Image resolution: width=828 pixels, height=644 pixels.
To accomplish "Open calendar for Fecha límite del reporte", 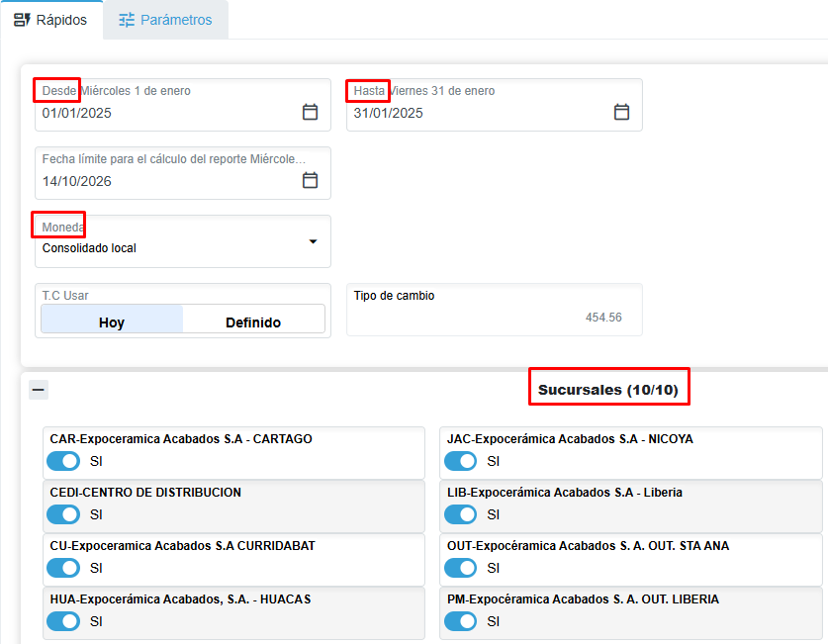I will 310,180.
